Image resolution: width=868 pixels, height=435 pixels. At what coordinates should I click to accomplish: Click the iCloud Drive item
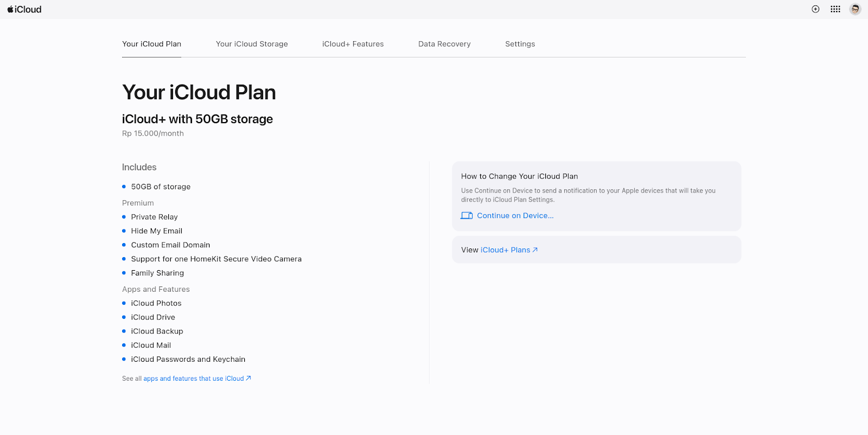point(153,317)
